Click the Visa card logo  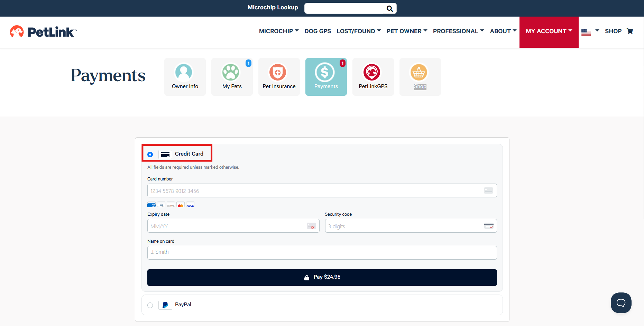(190, 205)
